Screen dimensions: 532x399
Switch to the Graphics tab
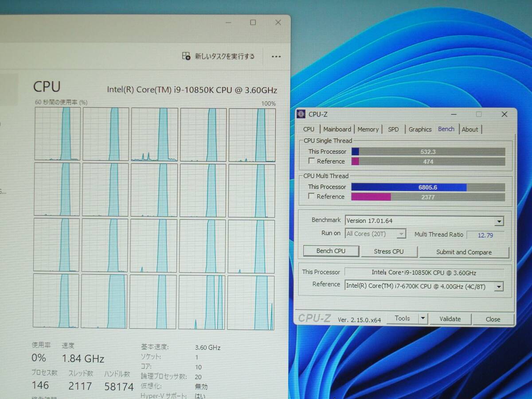(x=420, y=129)
